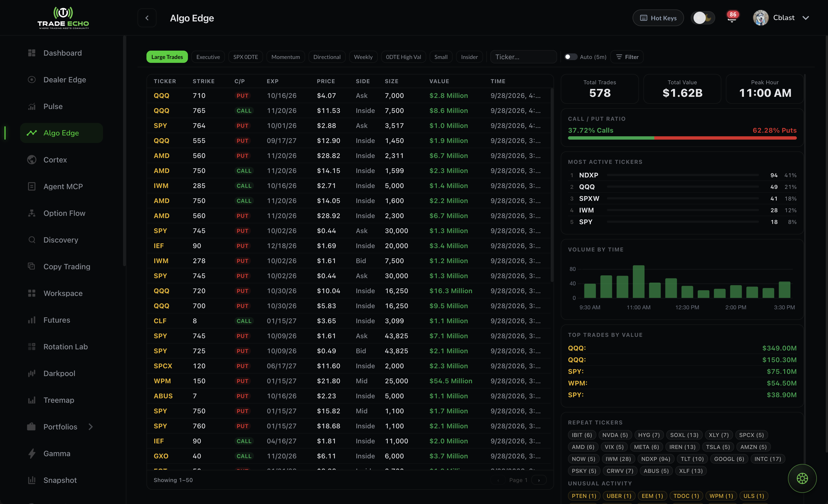Click the NDXP (94) repeat ticker chip
Screen dimensions: 828x504
[656, 459]
